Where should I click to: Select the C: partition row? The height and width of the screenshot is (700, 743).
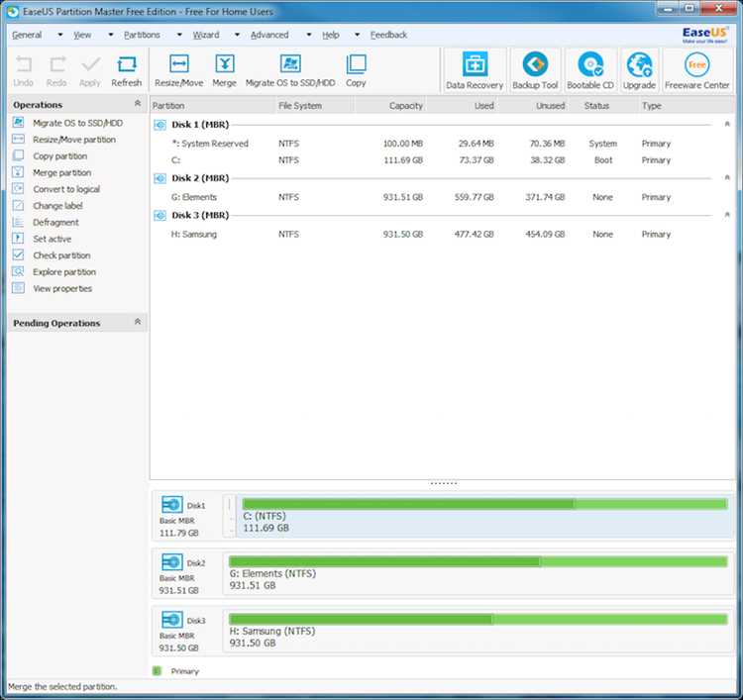click(442, 160)
